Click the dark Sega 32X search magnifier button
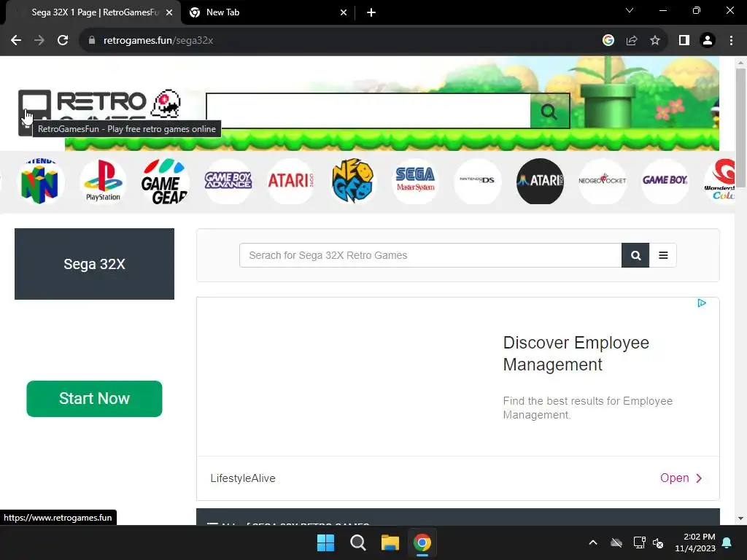The width and height of the screenshot is (747, 560). 635,255
